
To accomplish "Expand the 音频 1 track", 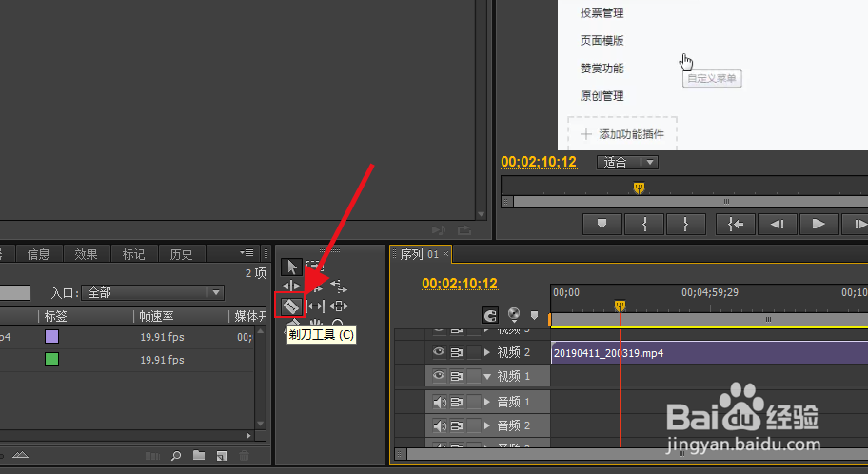I will coord(487,402).
